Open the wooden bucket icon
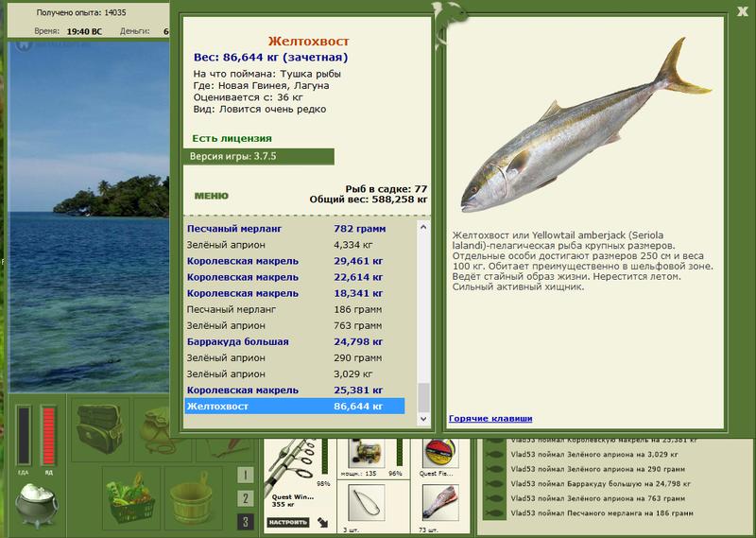 click(x=193, y=497)
